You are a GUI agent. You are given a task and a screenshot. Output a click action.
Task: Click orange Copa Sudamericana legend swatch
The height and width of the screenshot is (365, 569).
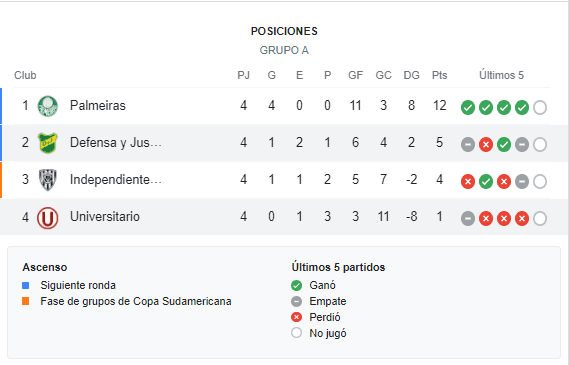coord(25,301)
